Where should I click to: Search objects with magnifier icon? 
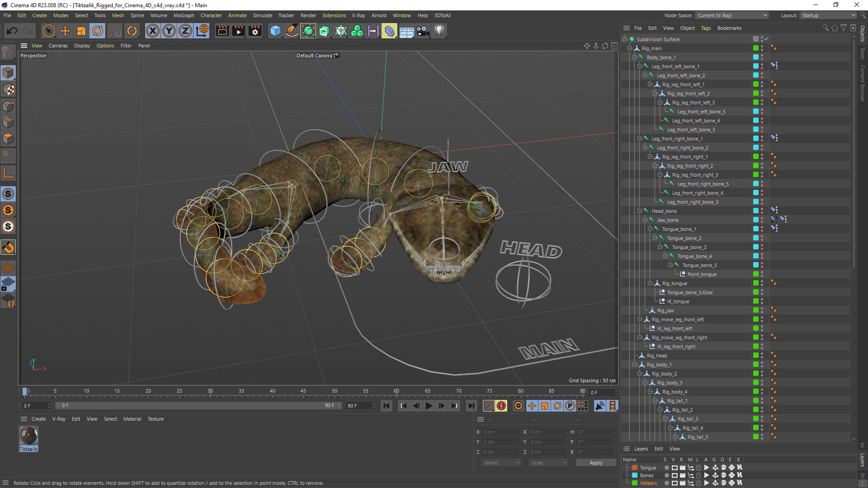(826, 28)
